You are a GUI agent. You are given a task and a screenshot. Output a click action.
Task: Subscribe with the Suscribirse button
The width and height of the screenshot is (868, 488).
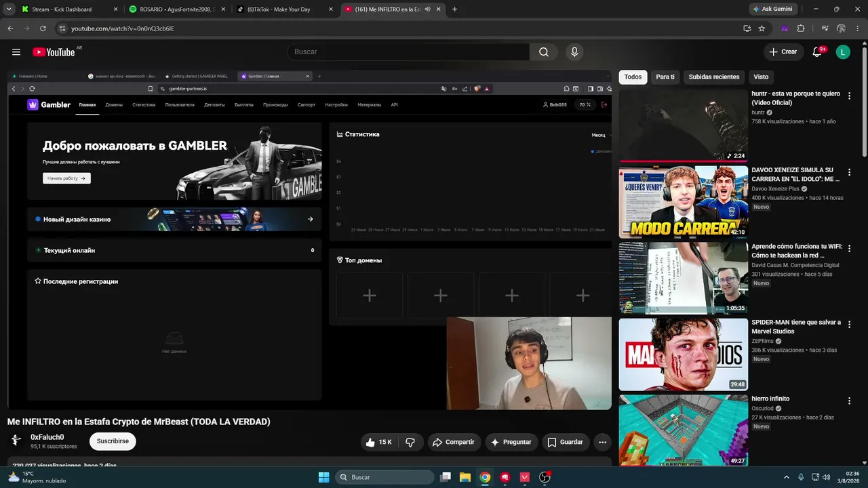(113, 441)
